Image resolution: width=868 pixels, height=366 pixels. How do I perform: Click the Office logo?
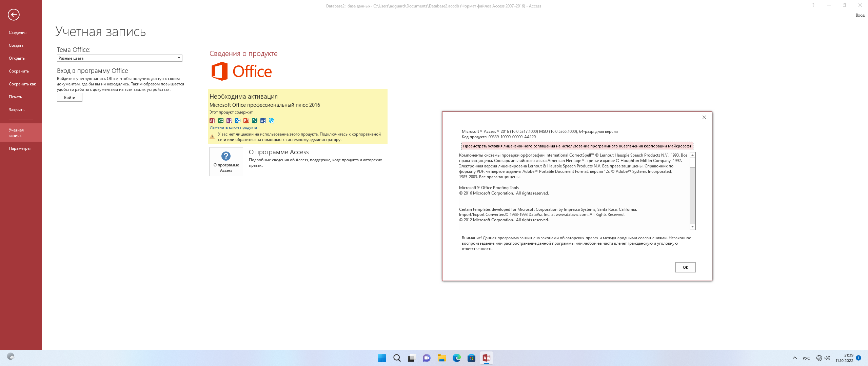(241, 71)
